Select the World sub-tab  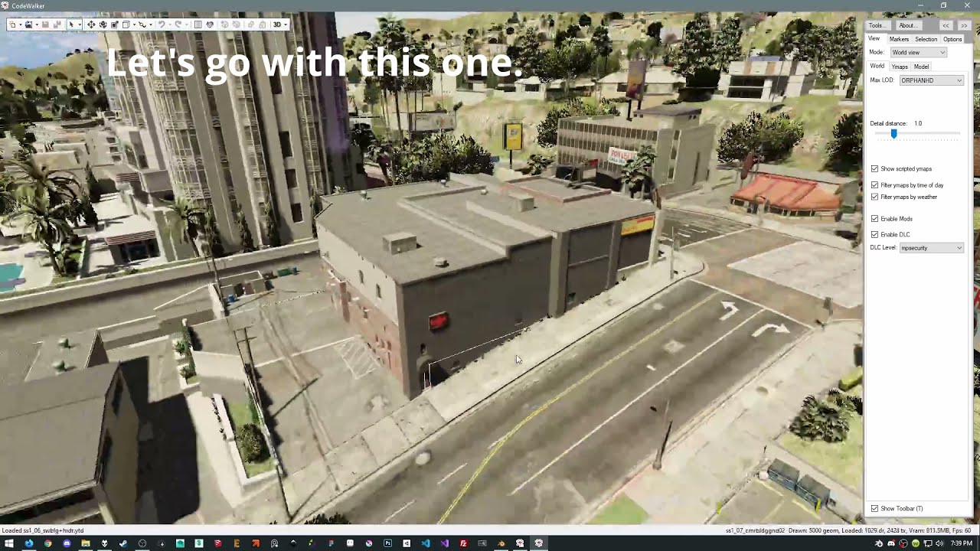877,66
